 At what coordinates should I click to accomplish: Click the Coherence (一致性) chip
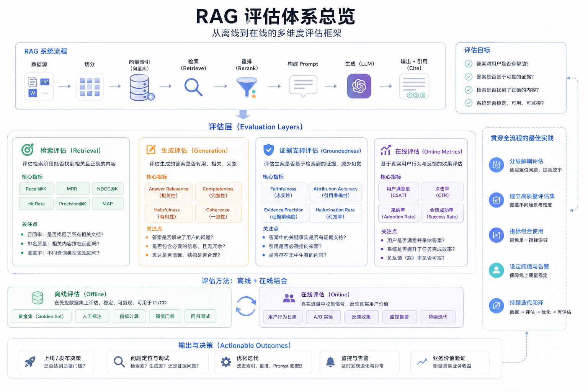(x=218, y=213)
